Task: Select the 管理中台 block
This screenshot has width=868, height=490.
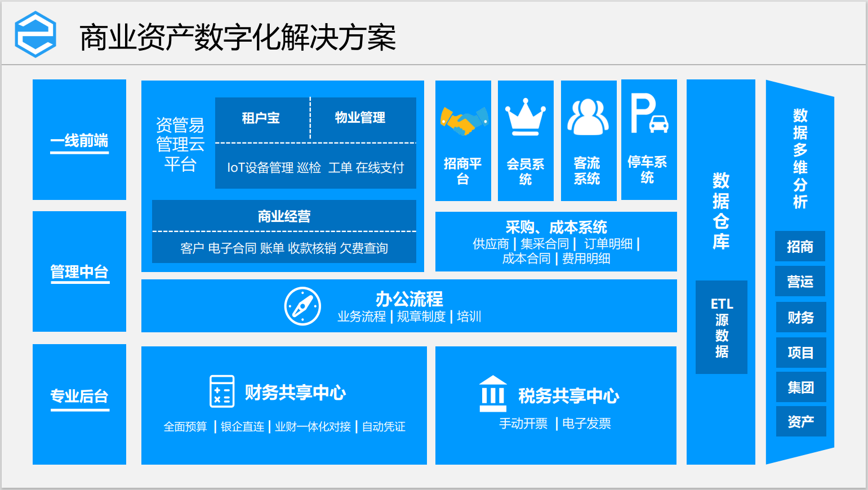Action: (79, 272)
